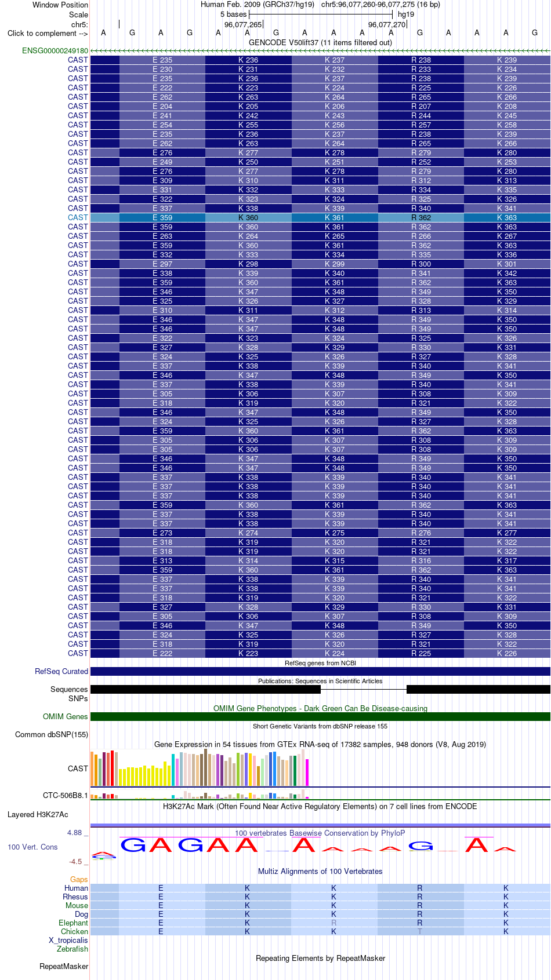Click the magenta bar in CAST GTEx chart
The width and height of the screenshot is (551, 980).
tap(307, 773)
